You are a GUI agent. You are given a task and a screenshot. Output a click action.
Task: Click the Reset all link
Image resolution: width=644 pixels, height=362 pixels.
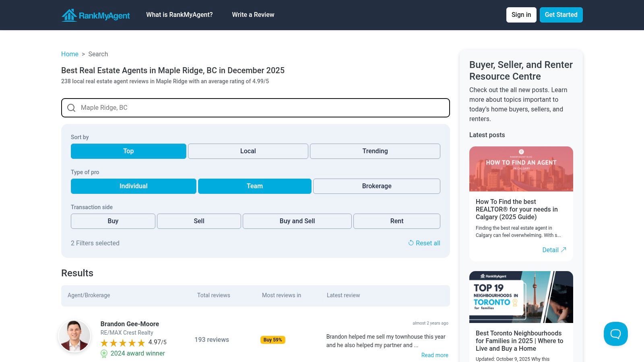pyautogui.click(x=424, y=243)
